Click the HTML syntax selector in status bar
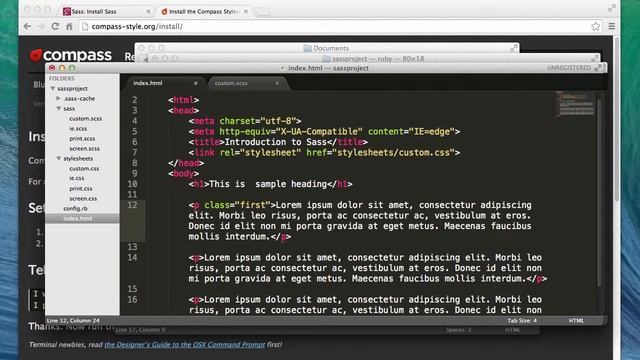This screenshot has height=360, width=640. (576, 320)
